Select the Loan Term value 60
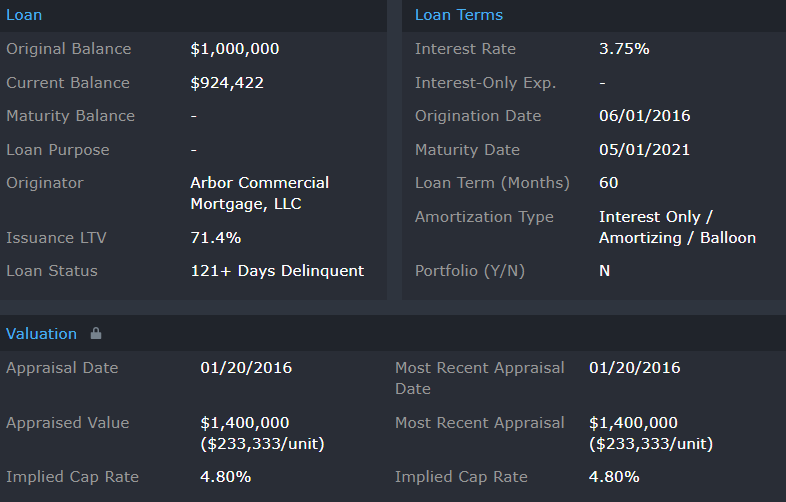The height and width of the screenshot is (502, 786). click(608, 183)
